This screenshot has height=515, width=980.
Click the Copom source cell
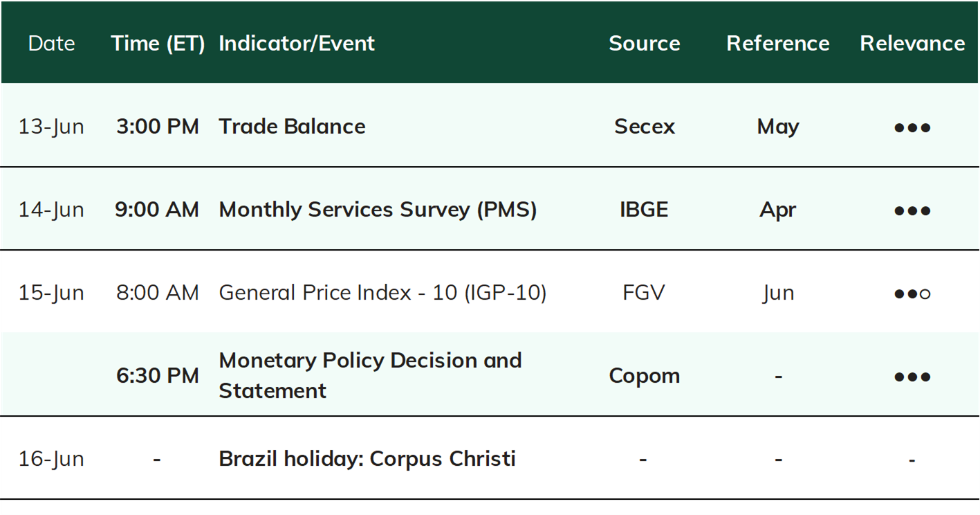point(645,375)
